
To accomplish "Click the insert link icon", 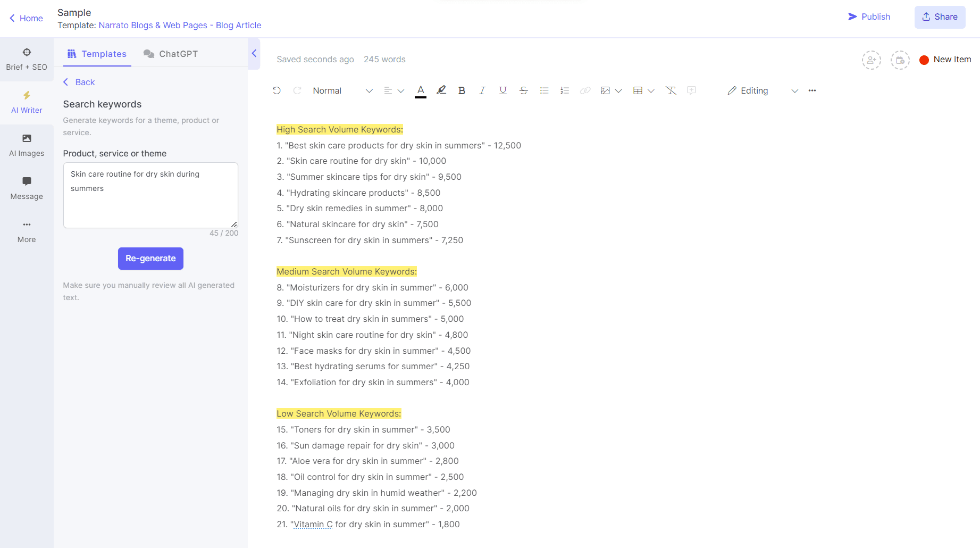I will click(585, 90).
